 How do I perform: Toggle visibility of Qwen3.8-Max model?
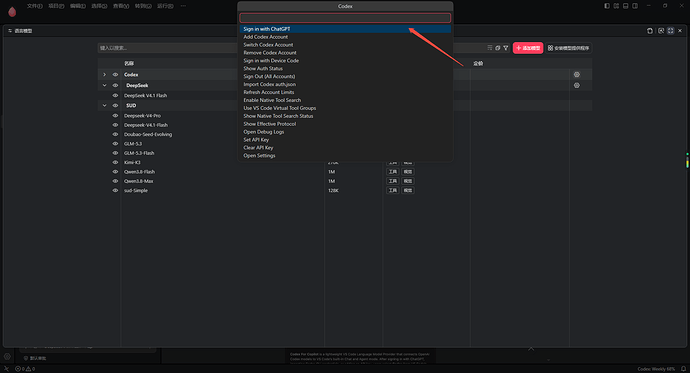tap(115, 181)
